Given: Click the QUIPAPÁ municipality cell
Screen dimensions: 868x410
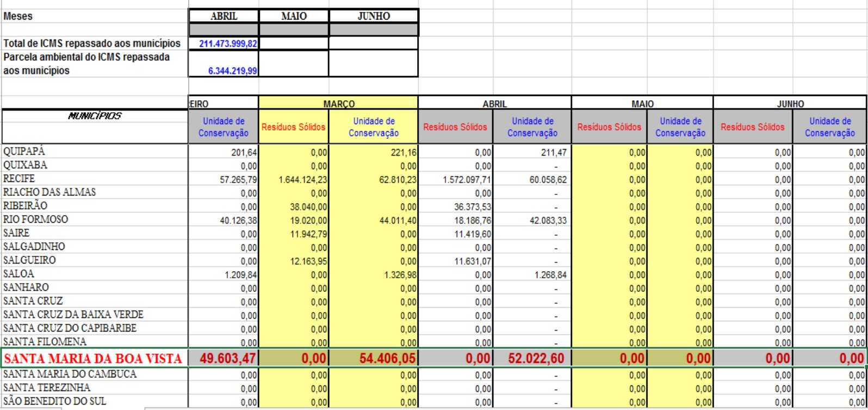Looking at the screenshot, I should coord(95,151).
